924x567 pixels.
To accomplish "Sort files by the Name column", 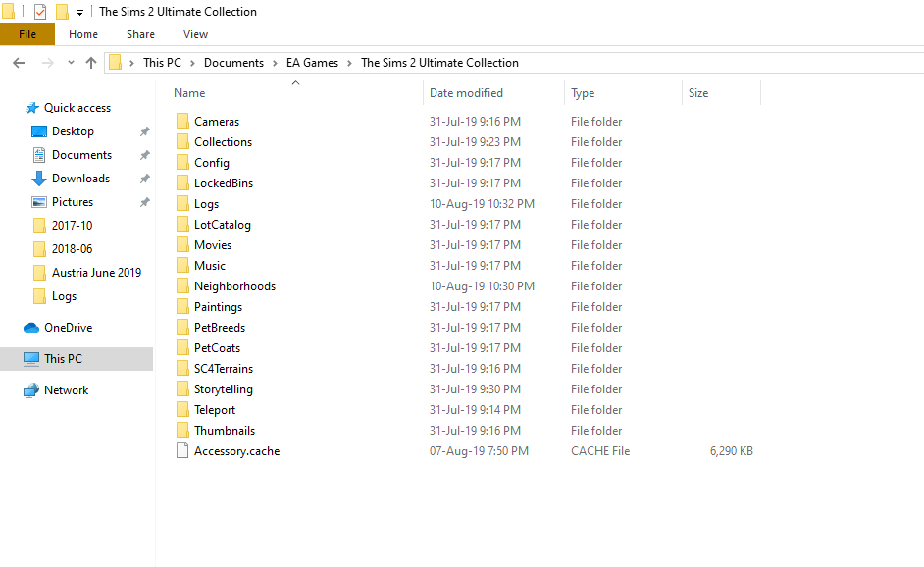I will pos(190,93).
